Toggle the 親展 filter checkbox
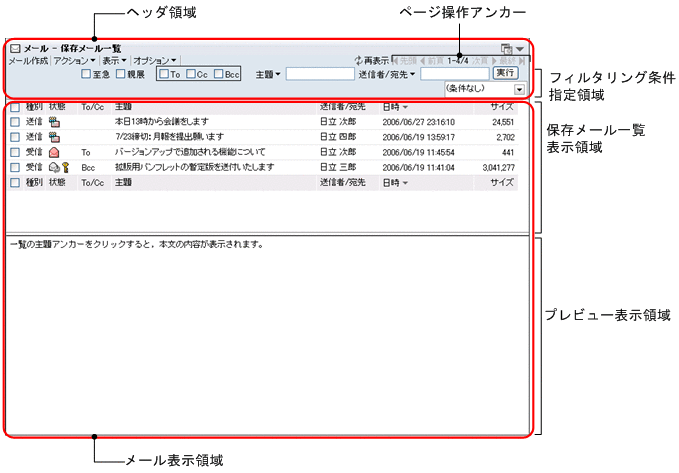The height and width of the screenshot is (473, 679). (x=120, y=74)
